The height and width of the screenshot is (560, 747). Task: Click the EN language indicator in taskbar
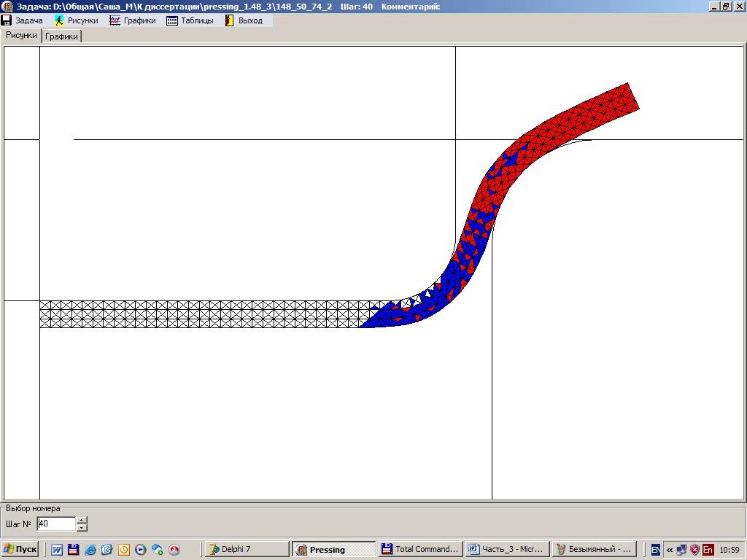(x=655, y=550)
